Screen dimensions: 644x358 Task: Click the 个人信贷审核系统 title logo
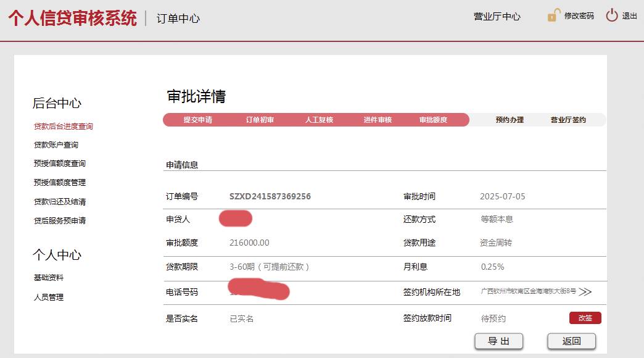click(73, 18)
